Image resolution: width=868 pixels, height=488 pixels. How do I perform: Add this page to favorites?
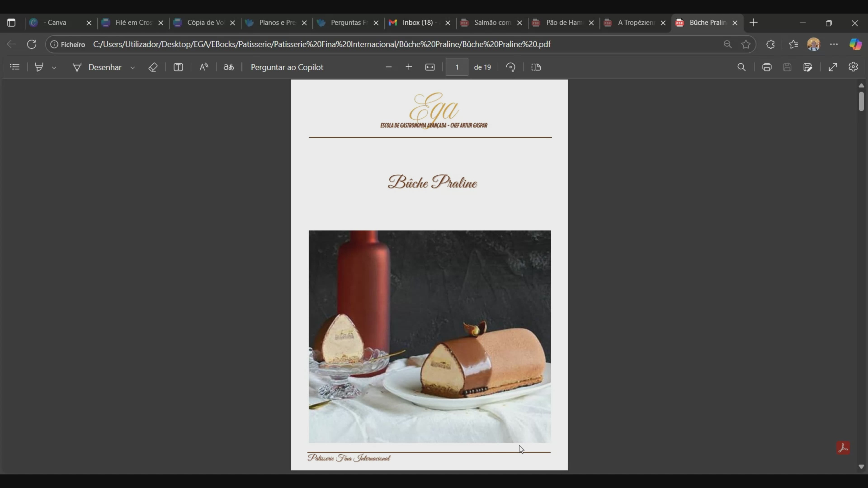coord(746,44)
